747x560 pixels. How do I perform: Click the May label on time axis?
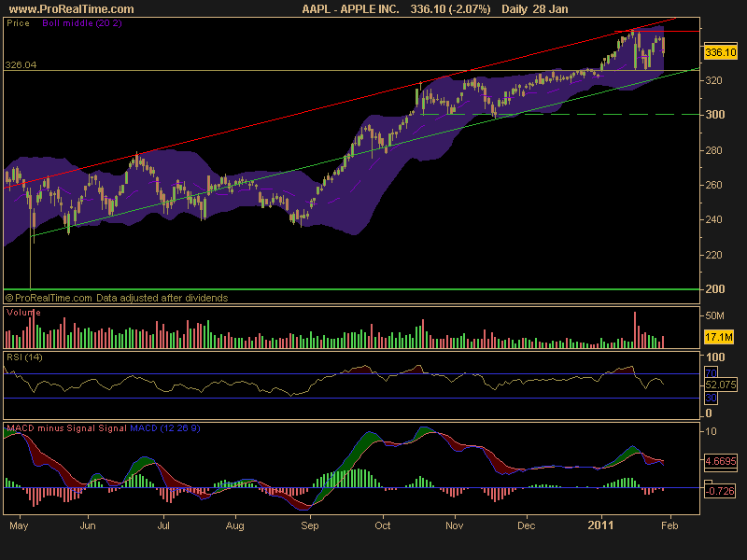[x=19, y=525]
